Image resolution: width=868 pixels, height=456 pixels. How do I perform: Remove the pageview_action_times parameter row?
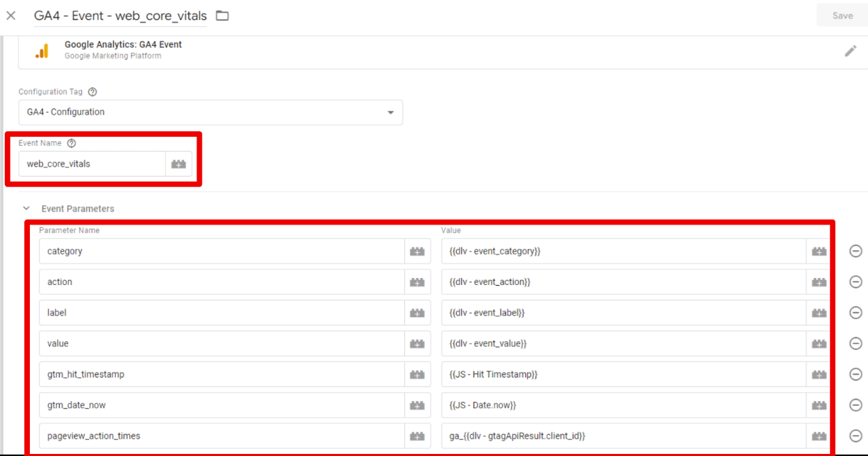(856, 436)
